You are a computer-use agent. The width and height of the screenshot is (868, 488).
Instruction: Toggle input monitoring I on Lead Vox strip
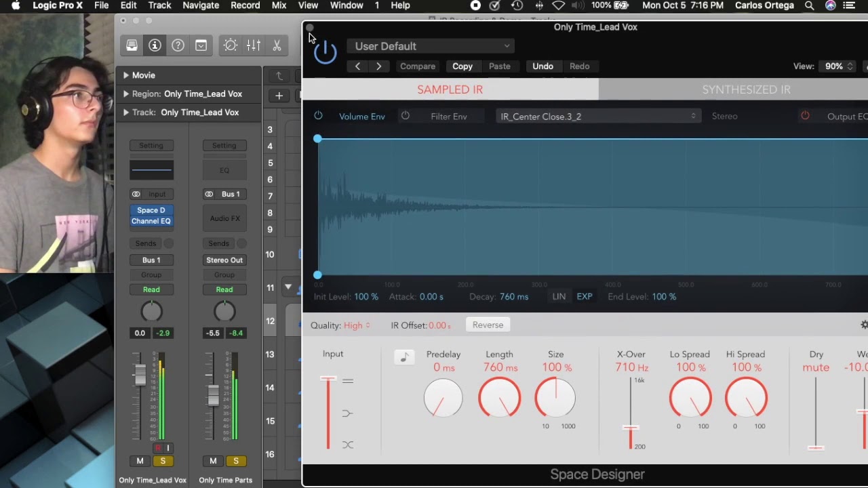pyautogui.click(x=167, y=448)
